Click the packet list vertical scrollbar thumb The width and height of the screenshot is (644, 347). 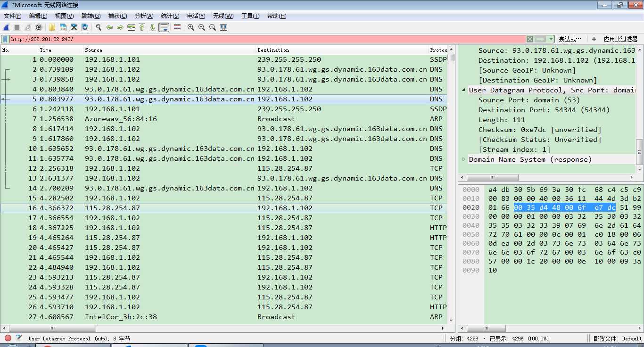(x=451, y=58)
